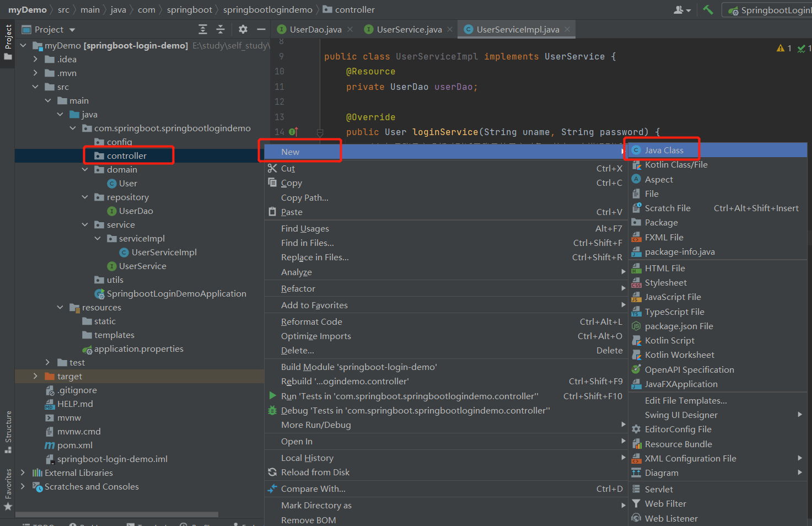The width and height of the screenshot is (812, 526).
Task: Expand the .idea folder
Action: click(35, 59)
